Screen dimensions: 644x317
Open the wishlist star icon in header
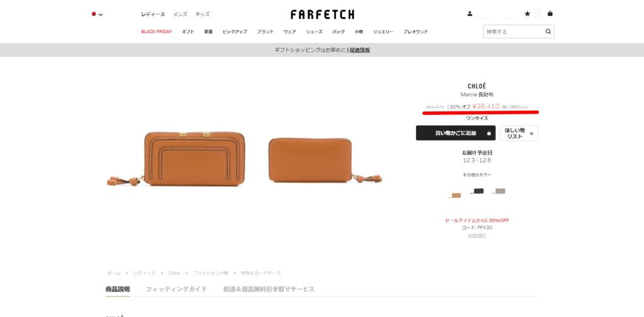coord(527,13)
